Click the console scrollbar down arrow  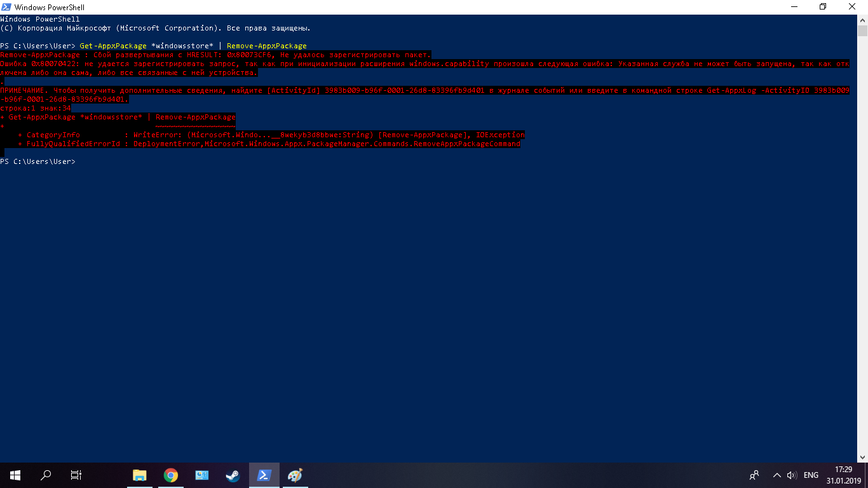(x=862, y=457)
